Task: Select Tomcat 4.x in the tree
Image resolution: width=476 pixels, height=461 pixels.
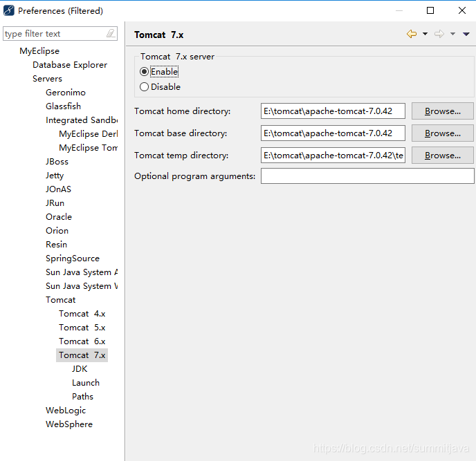Action: pos(82,314)
